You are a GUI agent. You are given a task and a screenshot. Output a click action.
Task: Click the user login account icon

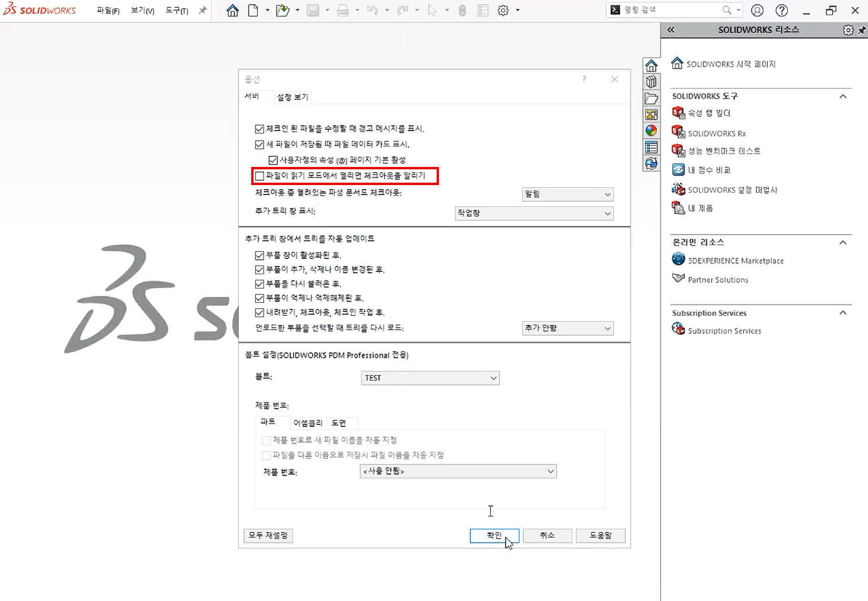tap(757, 10)
